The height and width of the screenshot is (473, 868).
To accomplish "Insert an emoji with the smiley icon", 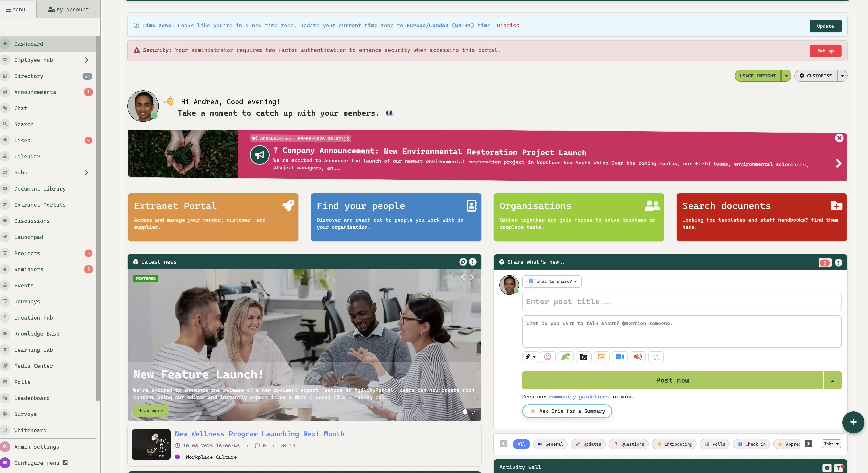I will [x=547, y=357].
